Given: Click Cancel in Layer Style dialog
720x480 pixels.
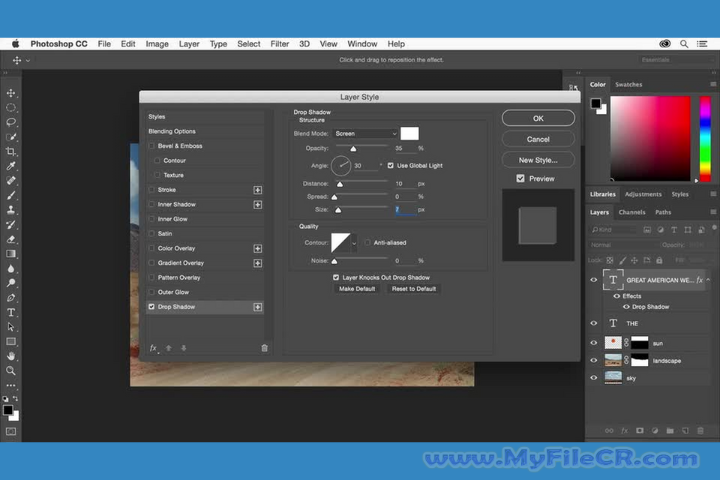Looking at the screenshot, I should (538, 139).
